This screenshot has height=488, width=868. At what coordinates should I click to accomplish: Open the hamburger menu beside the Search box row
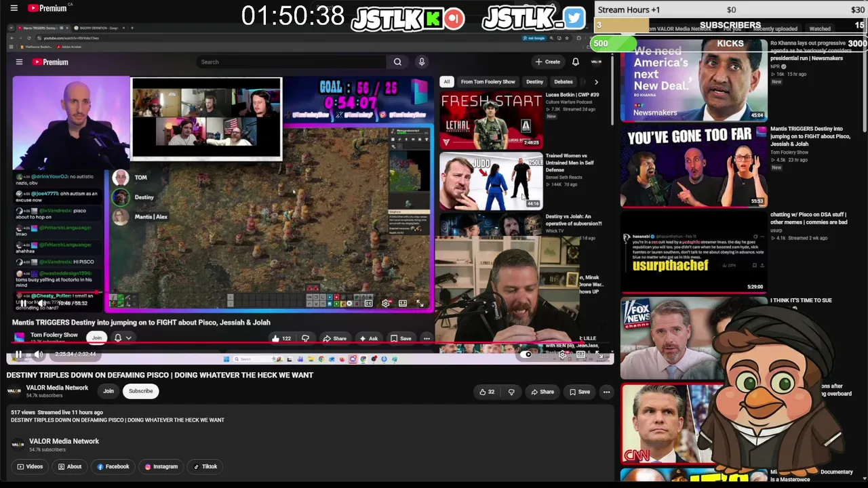19,62
